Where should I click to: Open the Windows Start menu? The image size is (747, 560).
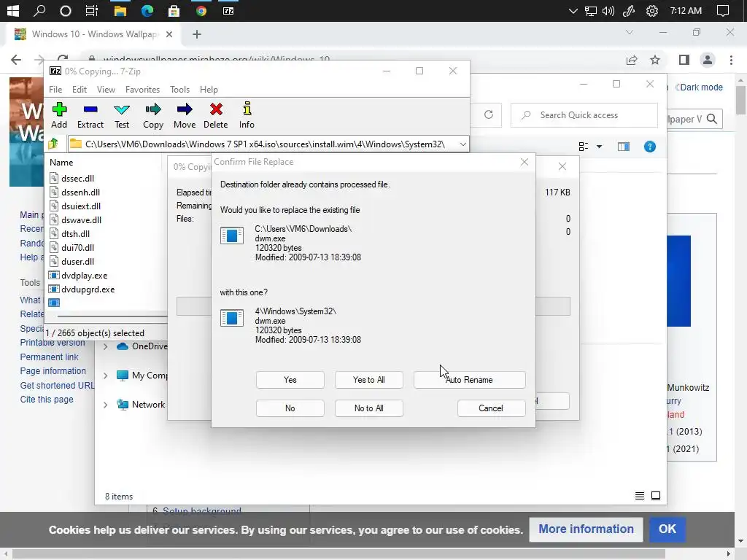coord(13,10)
